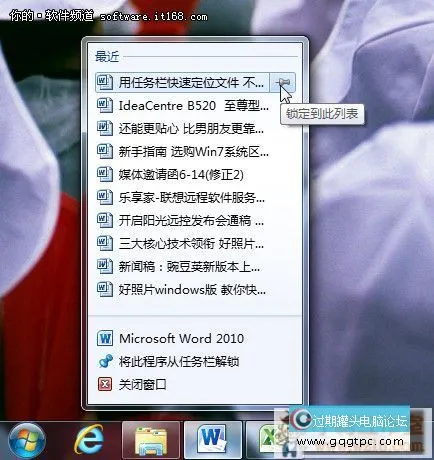Click the Excel taskbar button
Viewport: 434px width, 460px height.
pyautogui.click(x=267, y=440)
